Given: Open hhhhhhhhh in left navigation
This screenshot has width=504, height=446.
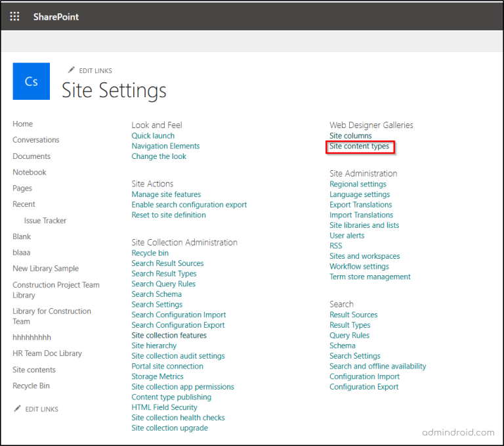Looking at the screenshot, I should pos(31,337).
